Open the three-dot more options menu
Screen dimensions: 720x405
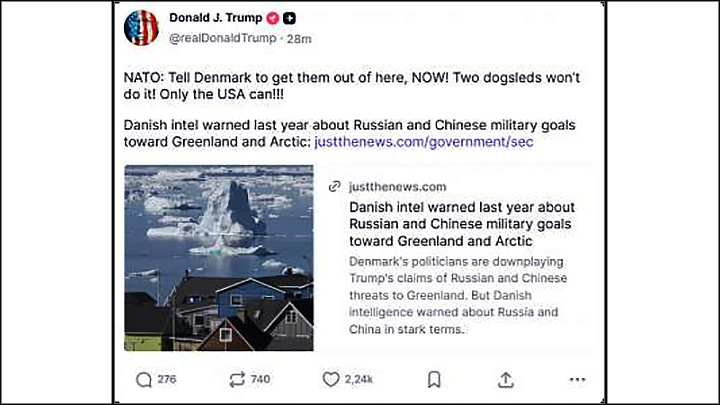point(577,380)
